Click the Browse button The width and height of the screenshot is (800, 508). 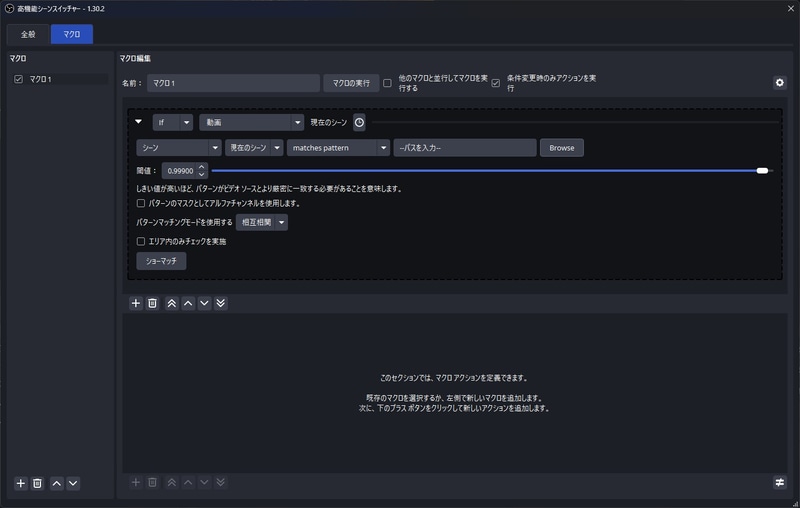562,148
